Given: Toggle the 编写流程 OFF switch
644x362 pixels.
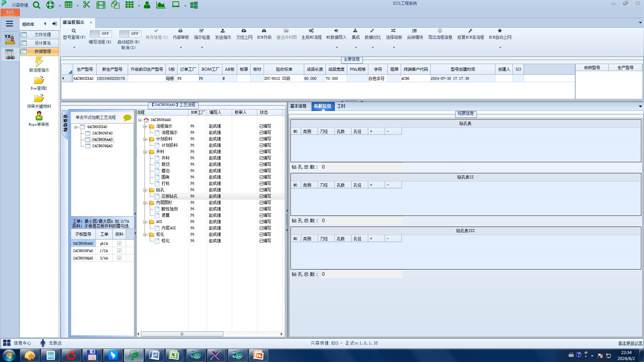Looking at the screenshot, I should (x=101, y=34).
